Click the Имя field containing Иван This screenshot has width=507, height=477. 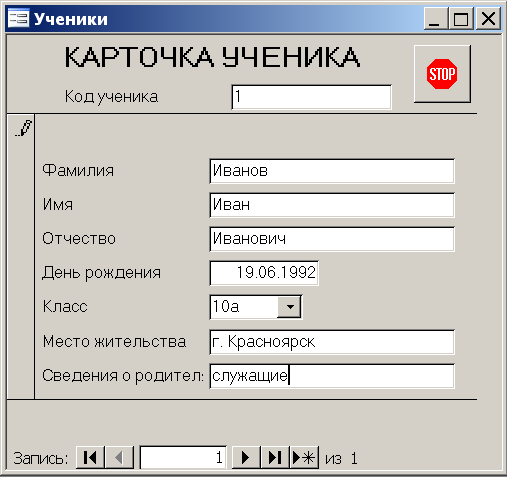tap(332, 205)
